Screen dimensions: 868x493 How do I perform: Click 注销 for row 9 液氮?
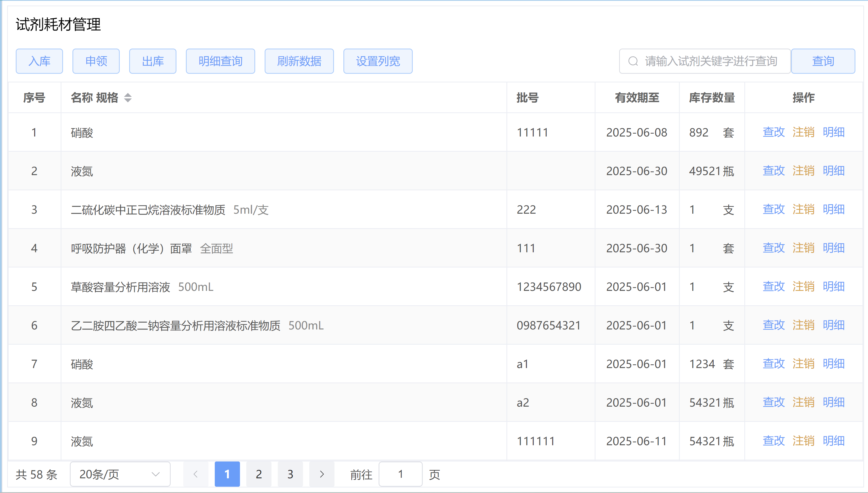point(803,441)
